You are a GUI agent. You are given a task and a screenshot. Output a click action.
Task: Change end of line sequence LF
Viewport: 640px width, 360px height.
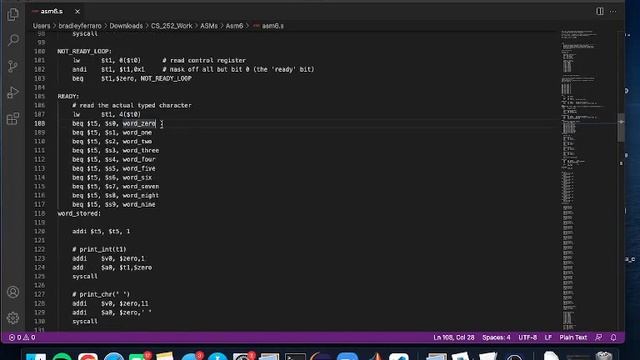click(548, 338)
